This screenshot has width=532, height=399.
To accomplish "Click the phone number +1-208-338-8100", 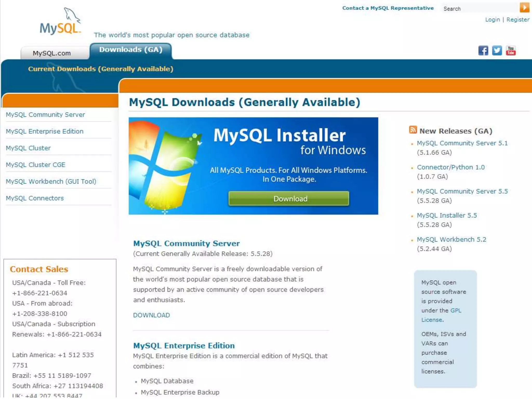I will pos(40,314).
